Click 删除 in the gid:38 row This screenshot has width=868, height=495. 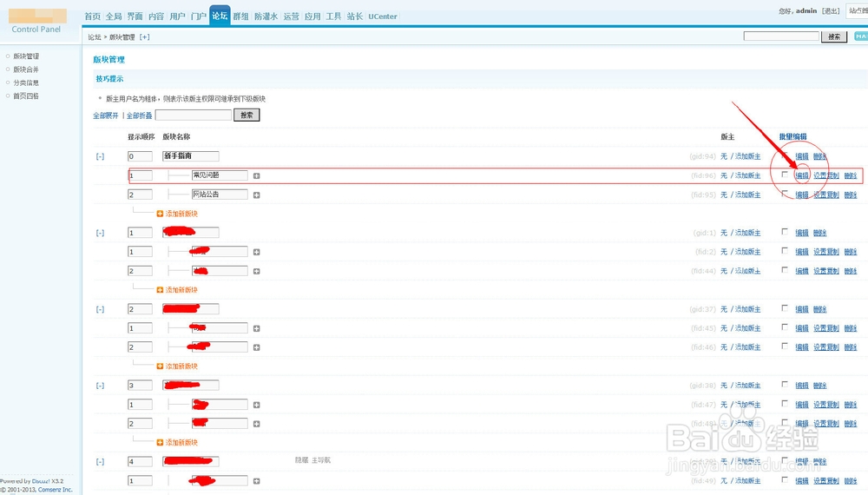click(820, 386)
